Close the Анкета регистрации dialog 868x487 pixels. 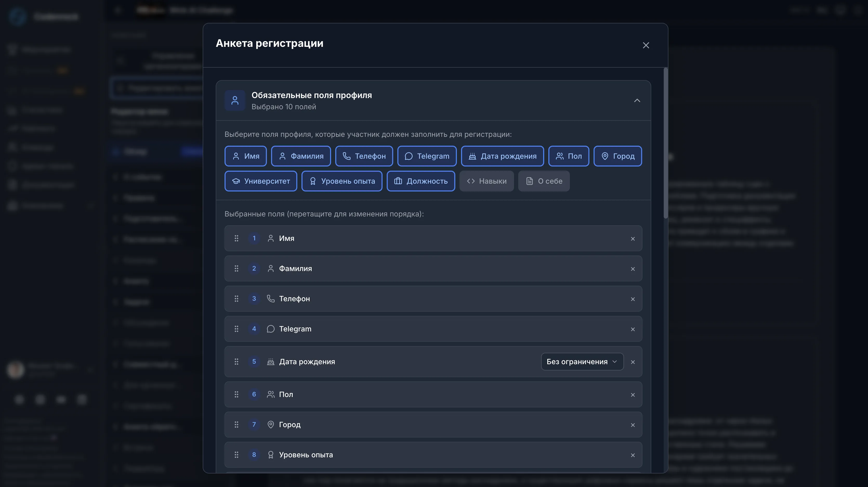point(646,45)
